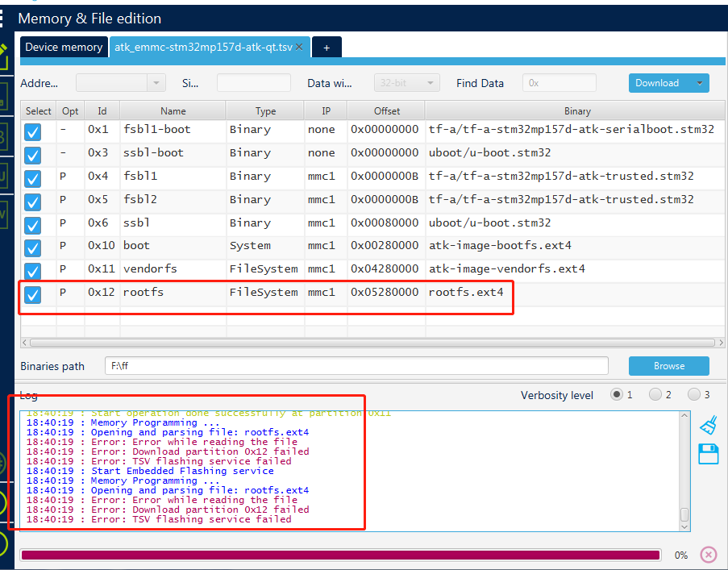Click the Opt column header
The width and height of the screenshot is (728, 570).
click(x=70, y=111)
